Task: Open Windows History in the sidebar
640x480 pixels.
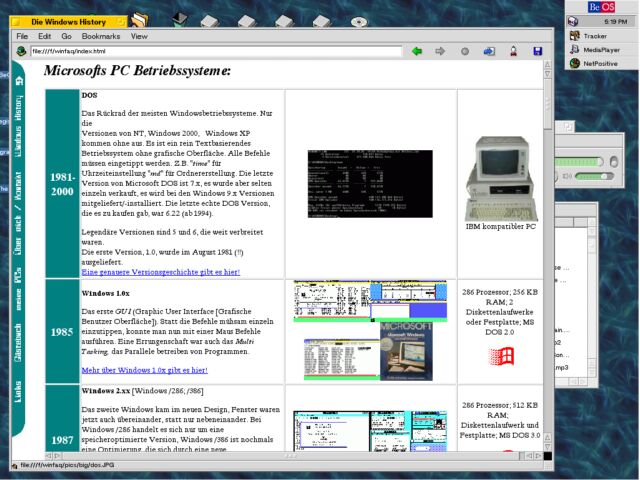Action: click(18, 127)
